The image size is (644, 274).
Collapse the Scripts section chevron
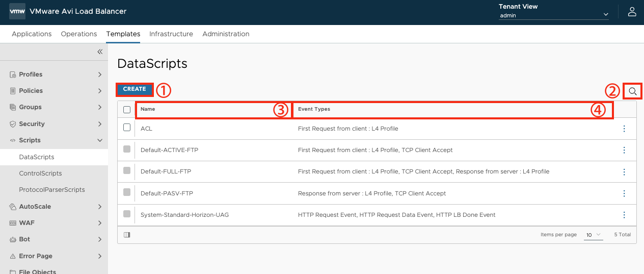point(100,140)
